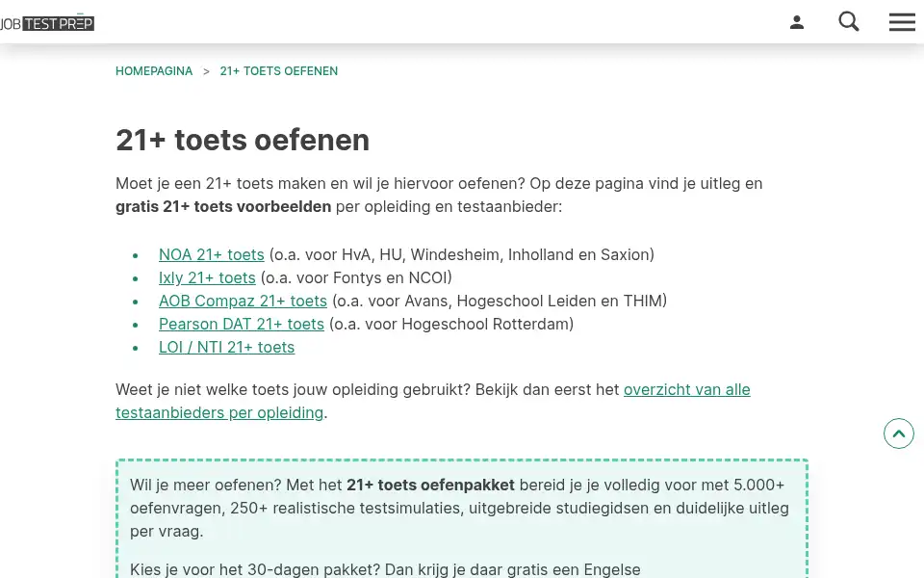Click text '(o.a. voor Hogeschool Rotterdam)'
Viewport: 924px width, 578px height.
(x=451, y=324)
